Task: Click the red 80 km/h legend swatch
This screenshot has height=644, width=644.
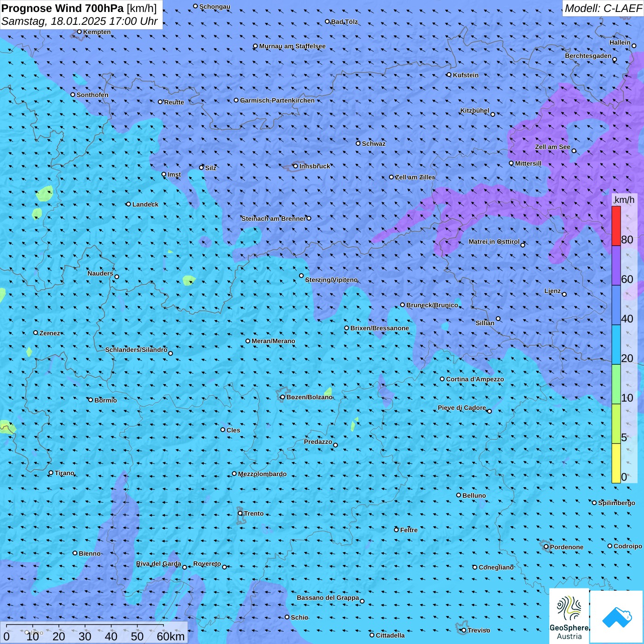Action: coord(616,226)
